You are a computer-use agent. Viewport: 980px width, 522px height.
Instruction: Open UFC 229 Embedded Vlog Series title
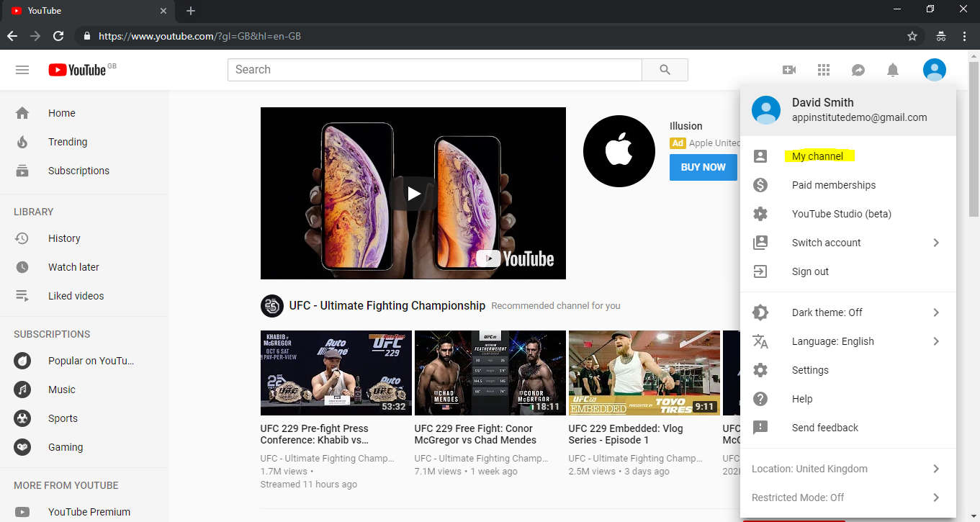click(626, 434)
